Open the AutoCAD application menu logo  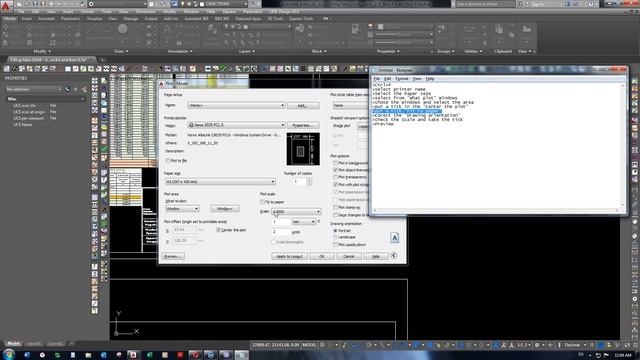click(6, 6)
